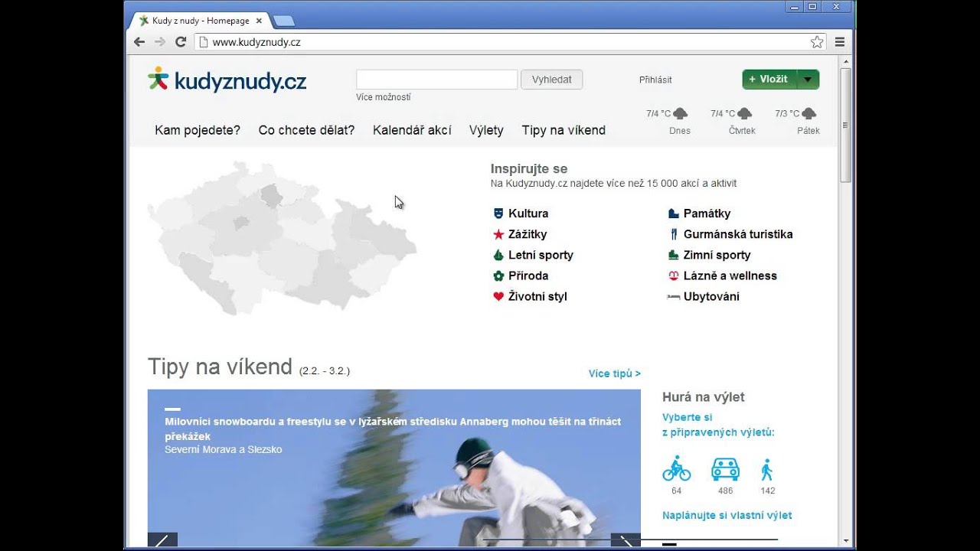Open the Annaberg snowboard article headline
This screenshot has height=551, width=980.
tap(393, 429)
